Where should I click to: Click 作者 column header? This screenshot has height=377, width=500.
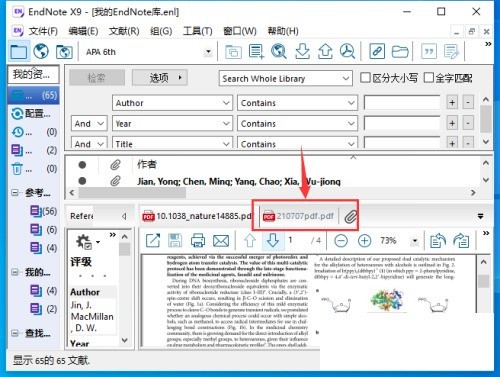point(147,164)
